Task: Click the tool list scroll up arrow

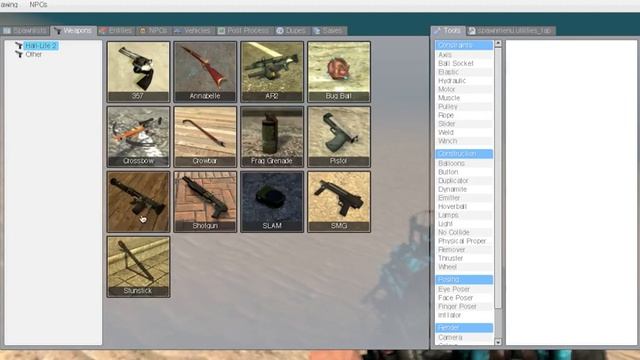Action: tap(498, 43)
